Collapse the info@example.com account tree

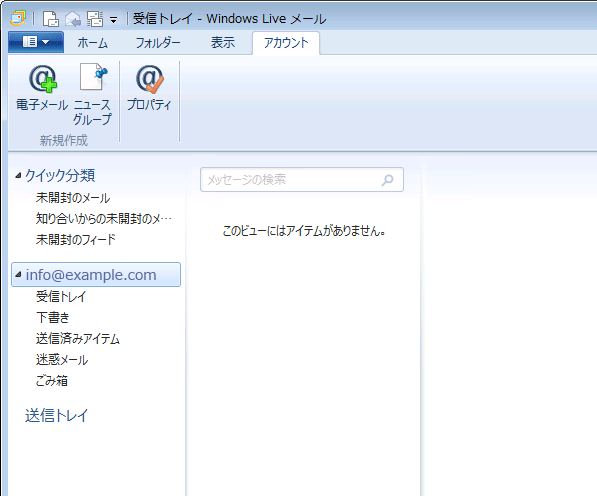click(18, 275)
